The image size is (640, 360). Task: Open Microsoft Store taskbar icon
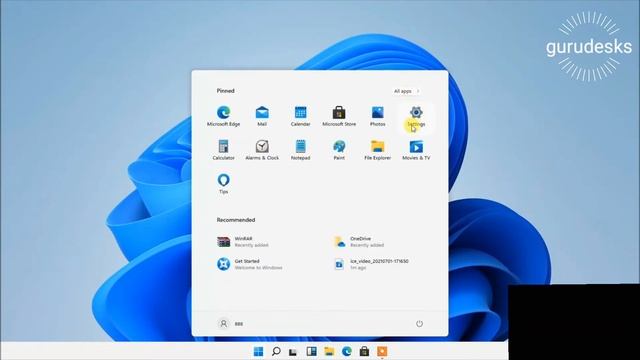[x=364, y=351]
